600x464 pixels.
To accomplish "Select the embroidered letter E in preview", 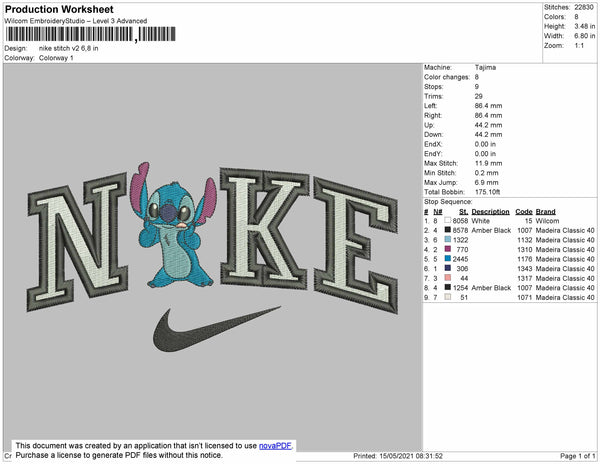I will point(355,245).
